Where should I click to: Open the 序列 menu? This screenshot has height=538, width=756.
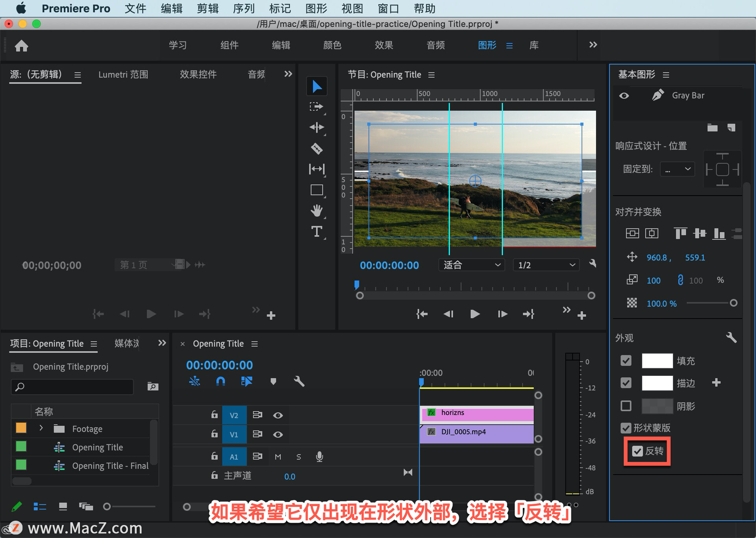point(243,8)
